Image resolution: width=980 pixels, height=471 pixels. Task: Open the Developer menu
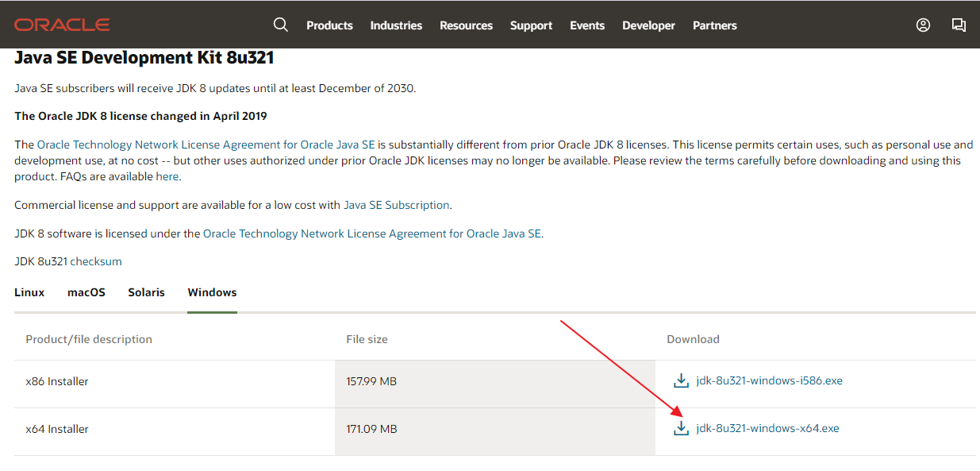click(648, 25)
